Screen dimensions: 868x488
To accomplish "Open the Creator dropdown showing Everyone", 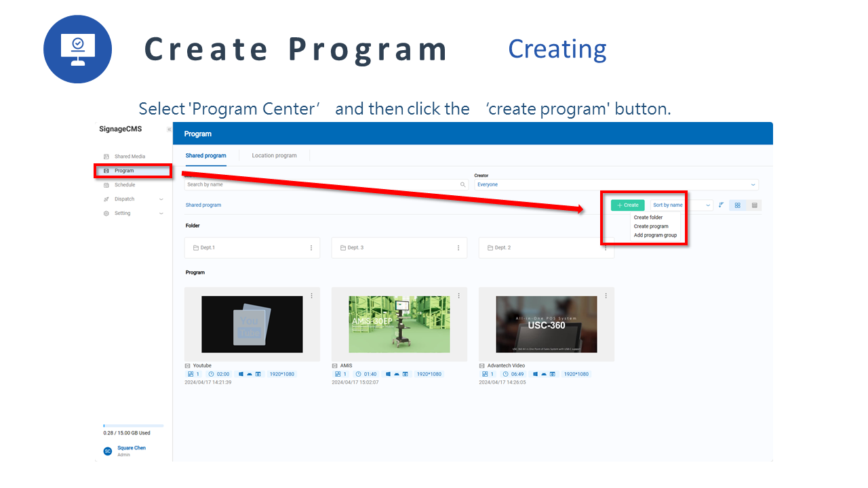I will [x=616, y=184].
